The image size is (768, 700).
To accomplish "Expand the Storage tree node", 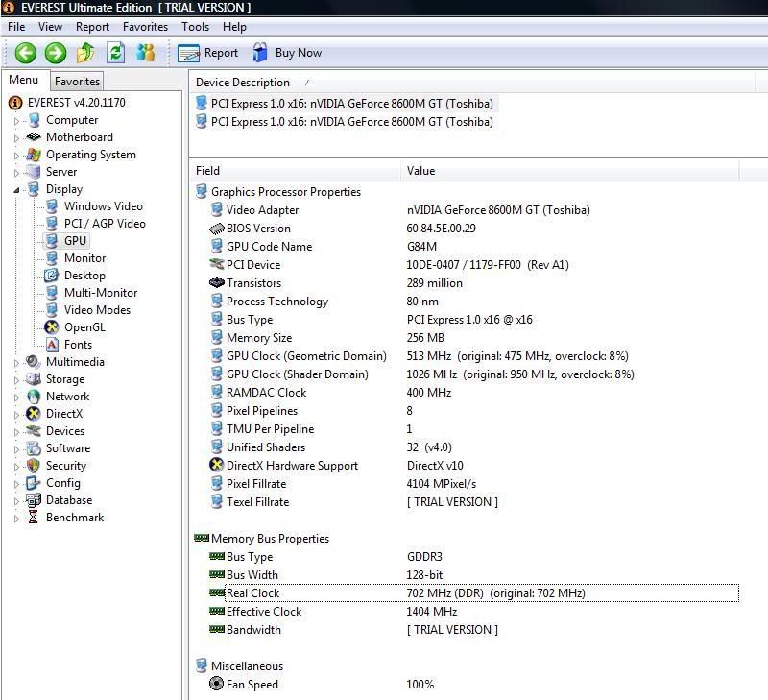I will tap(16, 380).
